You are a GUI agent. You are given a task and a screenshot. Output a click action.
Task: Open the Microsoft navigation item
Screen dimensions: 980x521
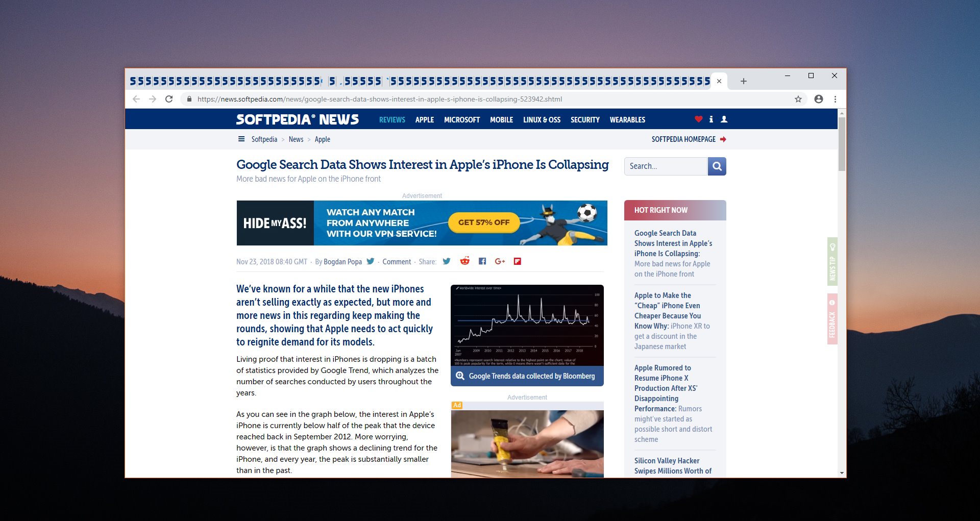(x=462, y=120)
